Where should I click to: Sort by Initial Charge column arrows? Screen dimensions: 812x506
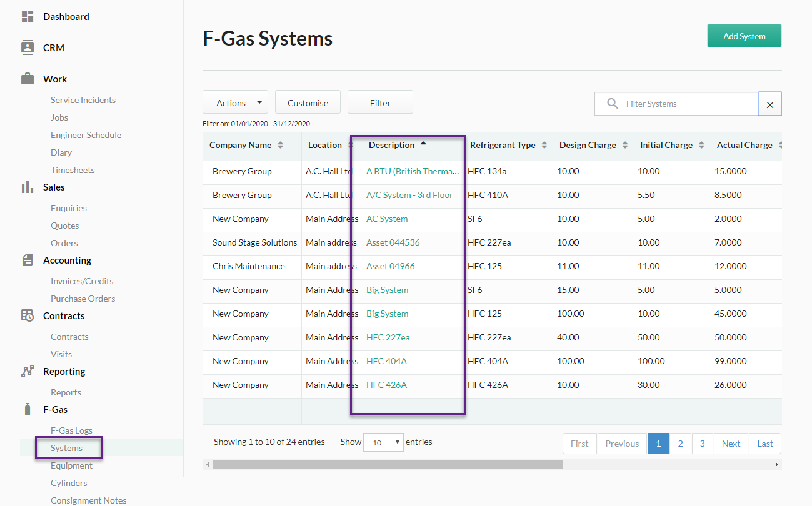click(702, 145)
